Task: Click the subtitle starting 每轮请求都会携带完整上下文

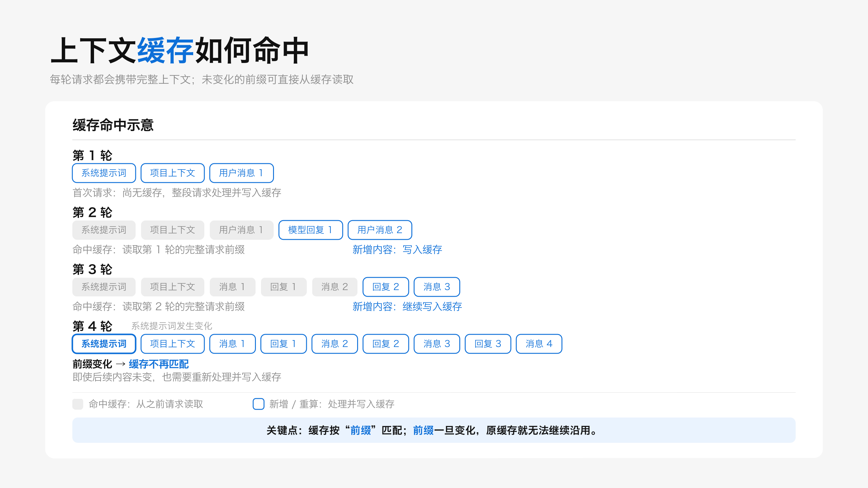Action: [x=202, y=80]
